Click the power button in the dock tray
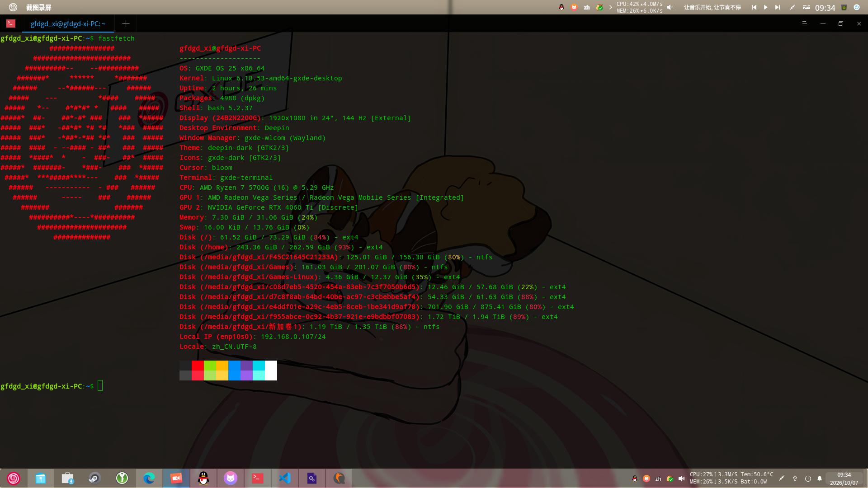Screen dimensions: 868x488 click(x=807, y=479)
